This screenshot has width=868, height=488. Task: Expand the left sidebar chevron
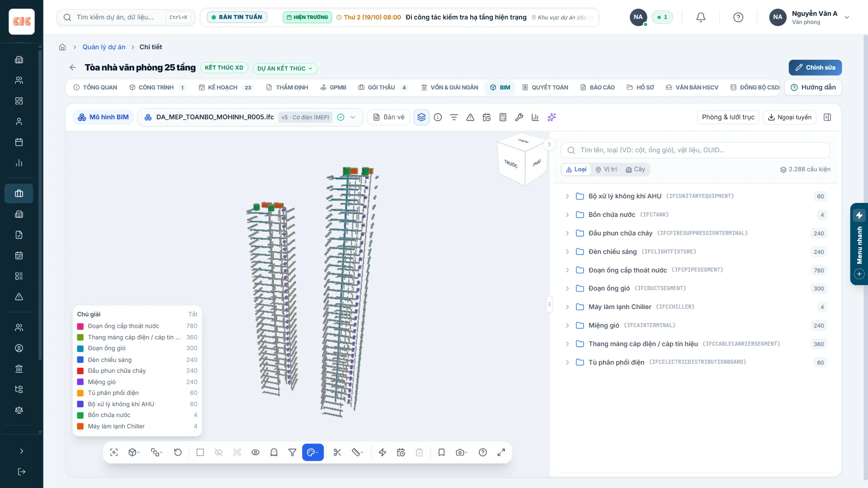[21, 451]
